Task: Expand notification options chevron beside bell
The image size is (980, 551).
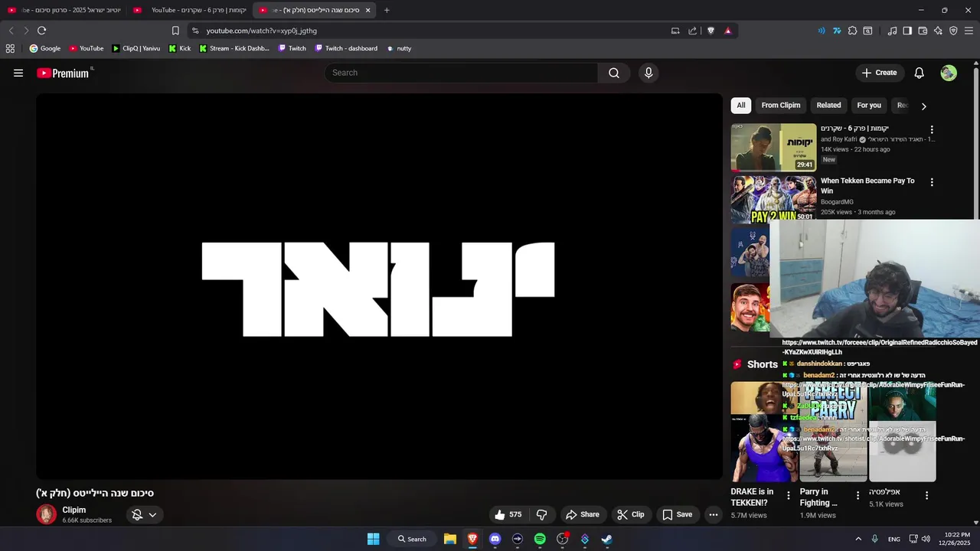Action: pyautogui.click(x=152, y=515)
